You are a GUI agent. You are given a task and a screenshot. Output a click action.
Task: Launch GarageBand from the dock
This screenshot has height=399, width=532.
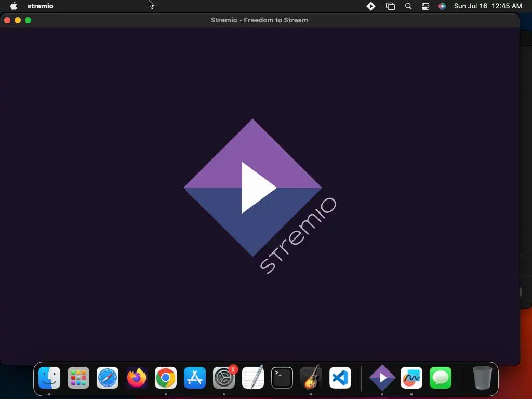pyautogui.click(x=311, y=378)
